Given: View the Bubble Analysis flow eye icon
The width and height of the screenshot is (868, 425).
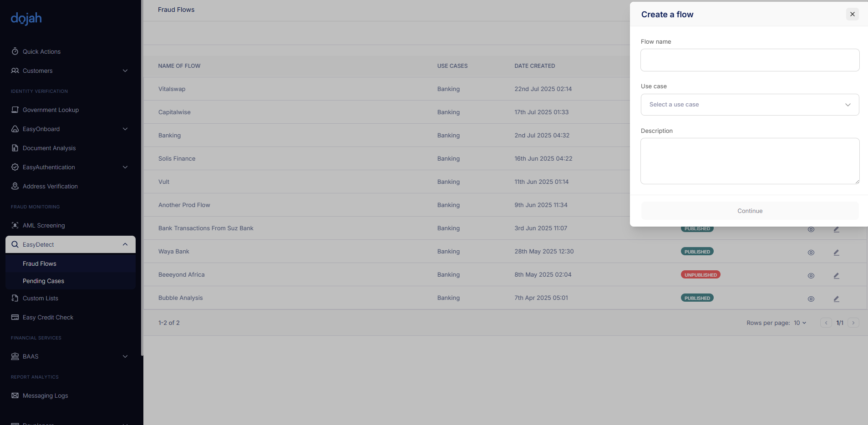Looking at the screenshot, I should click(811, 299).
